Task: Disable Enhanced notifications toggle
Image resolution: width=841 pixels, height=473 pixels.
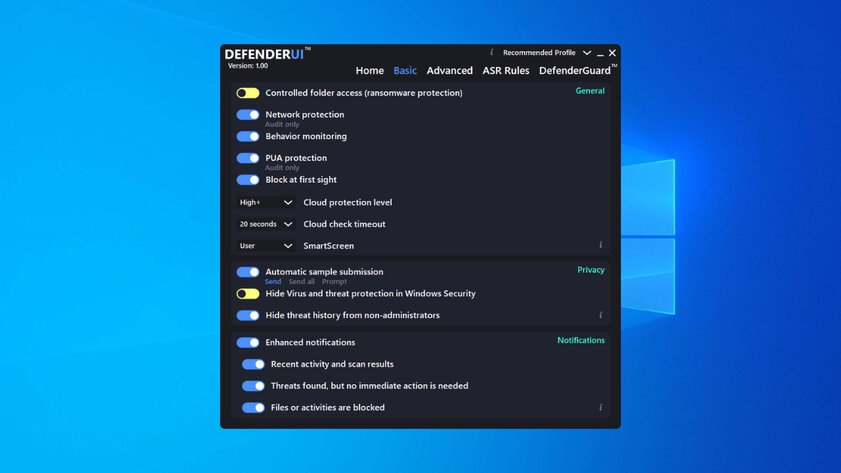Action: (x=248, y=343)
